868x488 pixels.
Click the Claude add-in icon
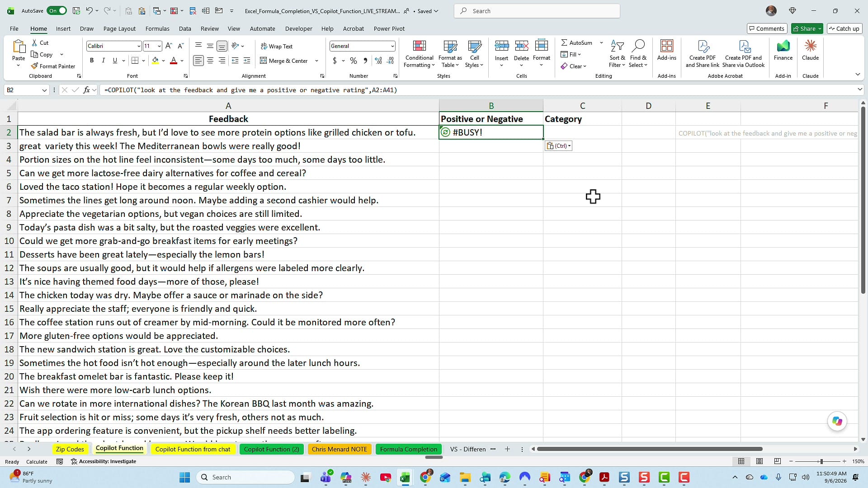pyautogui.click(x=810, y=46)
